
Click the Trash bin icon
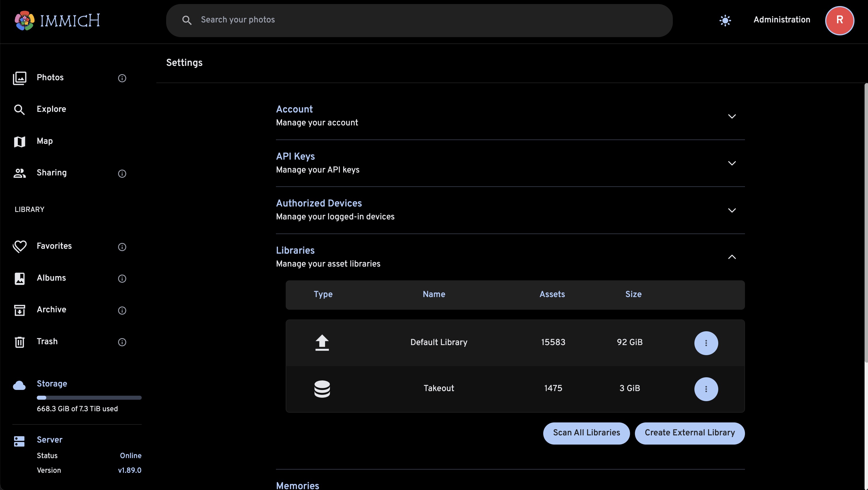click(x=20, y=342)
